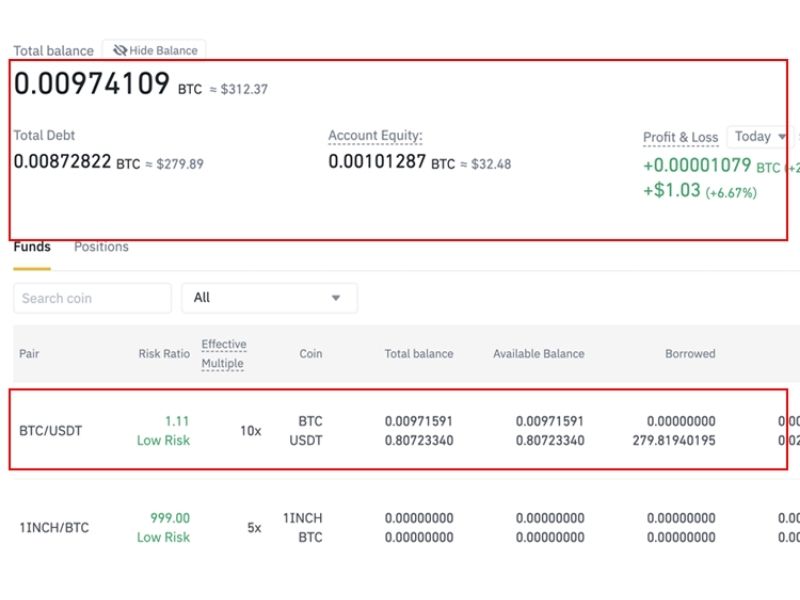Image resolution: width=800 pixels, height=600 pixels.
Task: Click Low Risk label in BTC/USDT row
Action: (163, 440)
